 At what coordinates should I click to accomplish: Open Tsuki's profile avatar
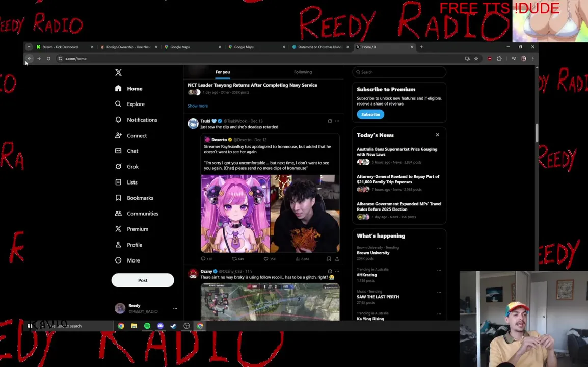pyautogui.click(x=193, y=123)
